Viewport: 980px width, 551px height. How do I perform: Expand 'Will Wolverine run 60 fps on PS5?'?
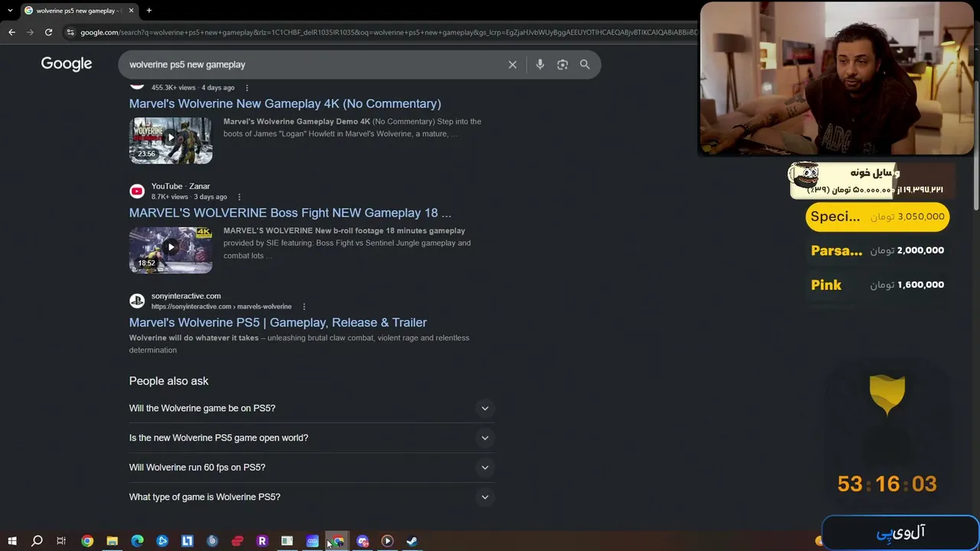(x=312, y=468)
